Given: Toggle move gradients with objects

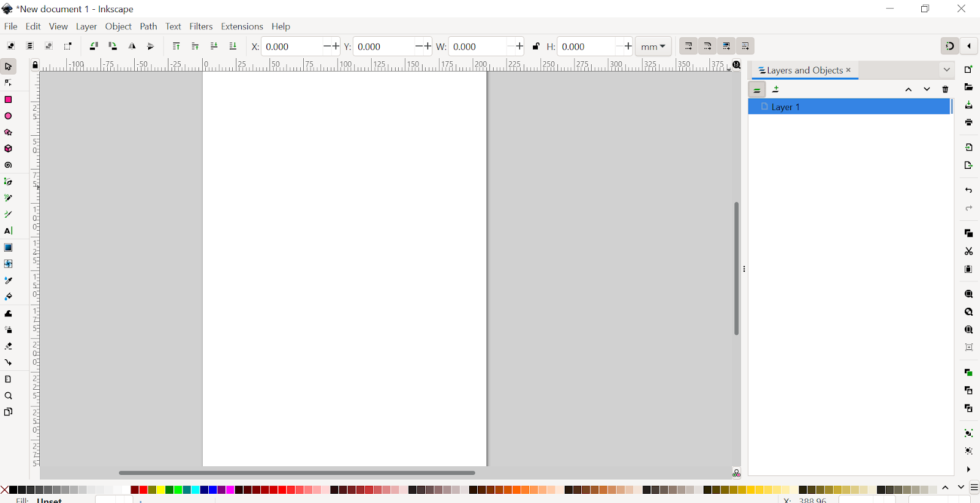Looking at the screenshot, I should coord(726,46).
